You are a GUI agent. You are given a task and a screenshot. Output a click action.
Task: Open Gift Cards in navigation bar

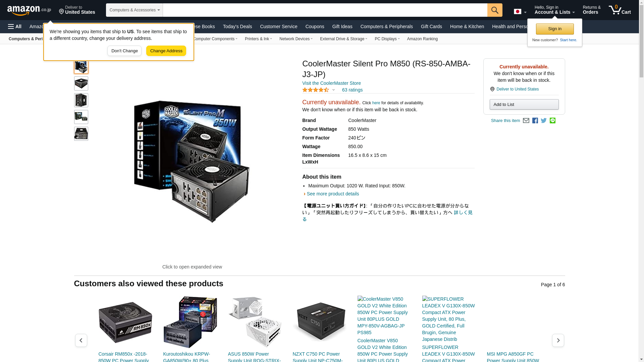(431, 26)
